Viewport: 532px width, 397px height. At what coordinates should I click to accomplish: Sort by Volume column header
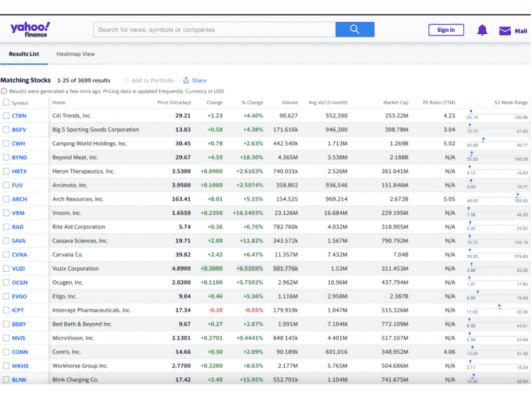(290, 102)
